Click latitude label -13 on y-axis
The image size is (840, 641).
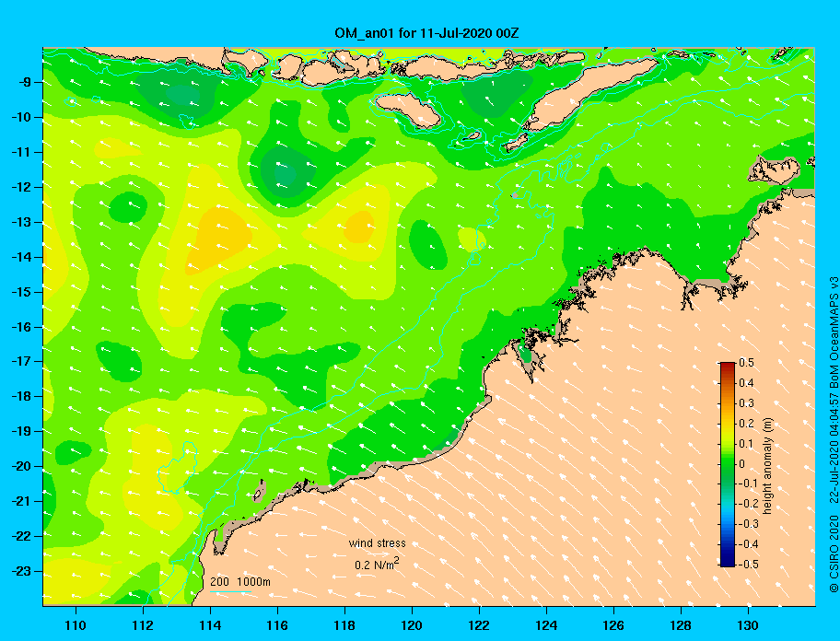click(22, 222)
